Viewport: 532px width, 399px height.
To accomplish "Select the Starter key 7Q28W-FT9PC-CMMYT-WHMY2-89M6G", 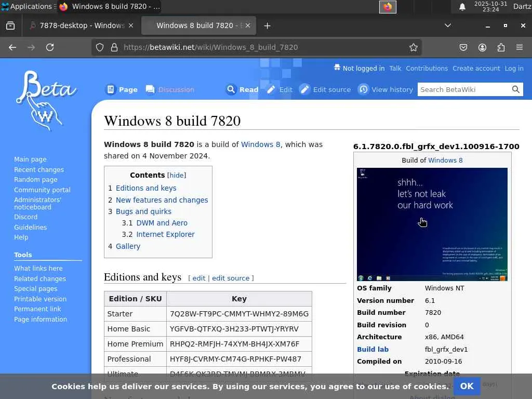I will 239,314.
